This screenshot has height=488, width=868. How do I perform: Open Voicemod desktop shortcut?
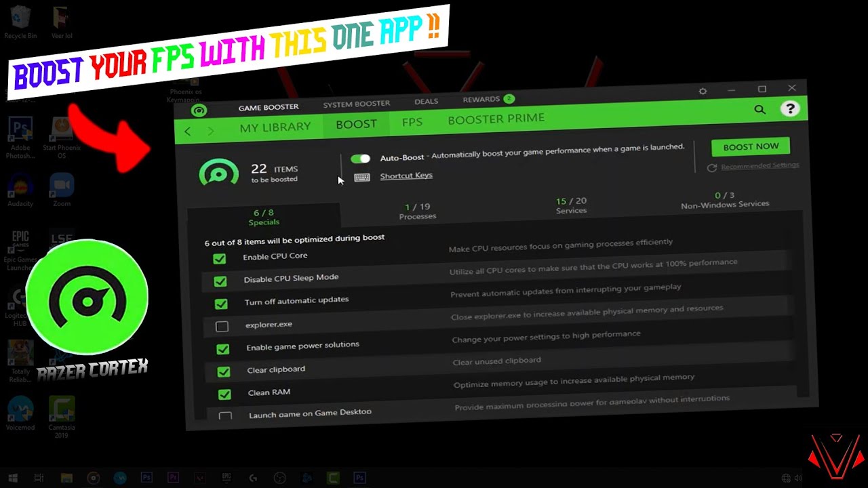pyautogui.click(x=20, y=415)
